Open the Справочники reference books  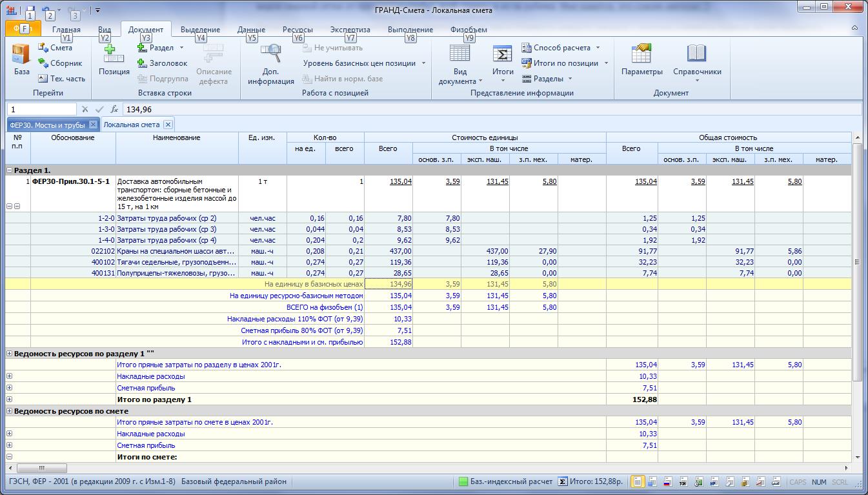point(696,61)
